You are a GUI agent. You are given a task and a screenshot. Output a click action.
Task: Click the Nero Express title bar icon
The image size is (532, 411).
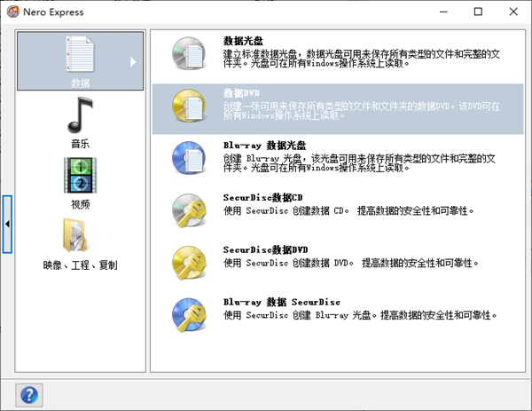tap(12, 12)
